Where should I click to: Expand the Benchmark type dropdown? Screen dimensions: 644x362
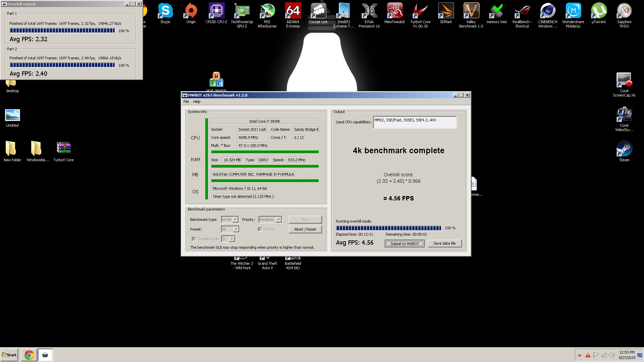click(235, 220)
